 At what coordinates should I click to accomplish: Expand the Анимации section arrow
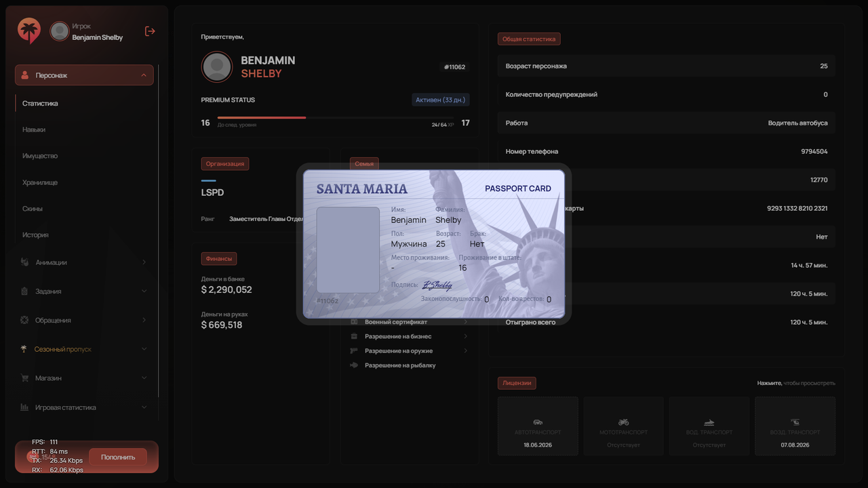pyautogui.click(x=144, y=262)
